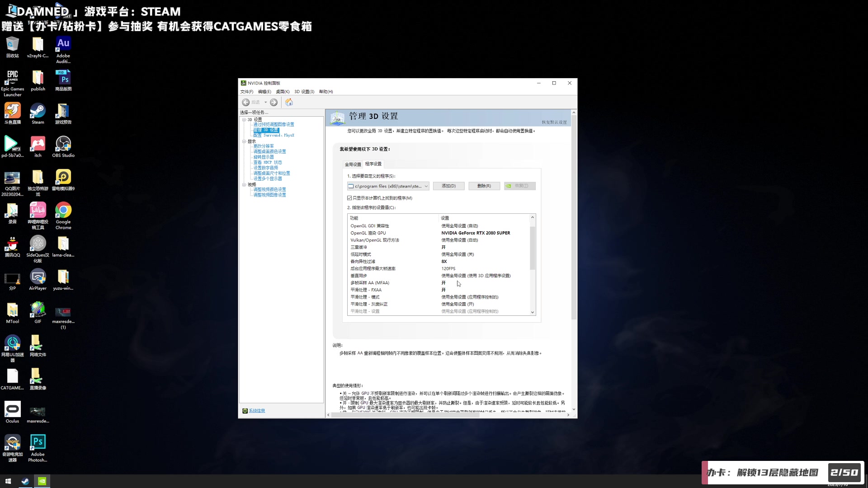Open 调整桌面颜色设置 in the task tree

269,152
